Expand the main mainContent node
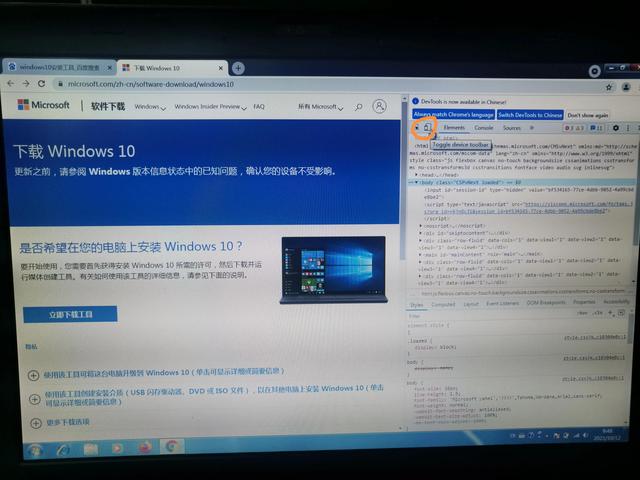Image resolution: width=640 pixels, height=480 pixels. (421, 254)
